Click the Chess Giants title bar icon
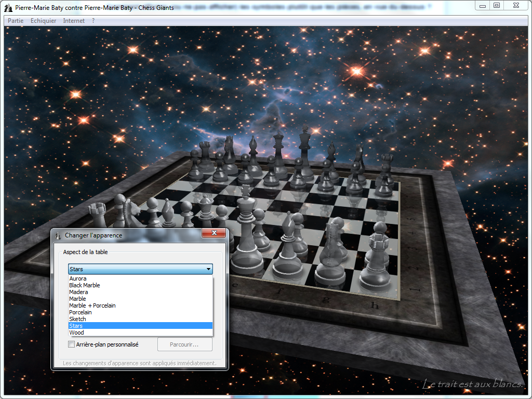Viewport: 532px width, 399px height. tap(8, 7)
